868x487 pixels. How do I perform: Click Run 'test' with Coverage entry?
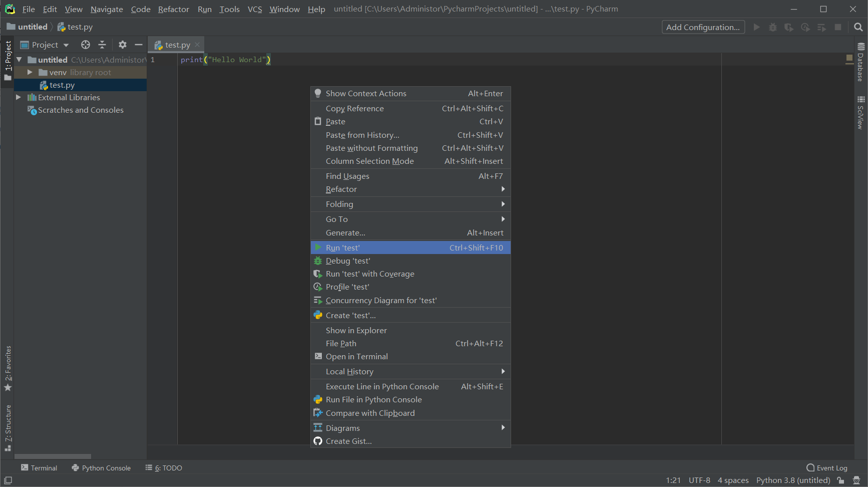tap(410, 274)
